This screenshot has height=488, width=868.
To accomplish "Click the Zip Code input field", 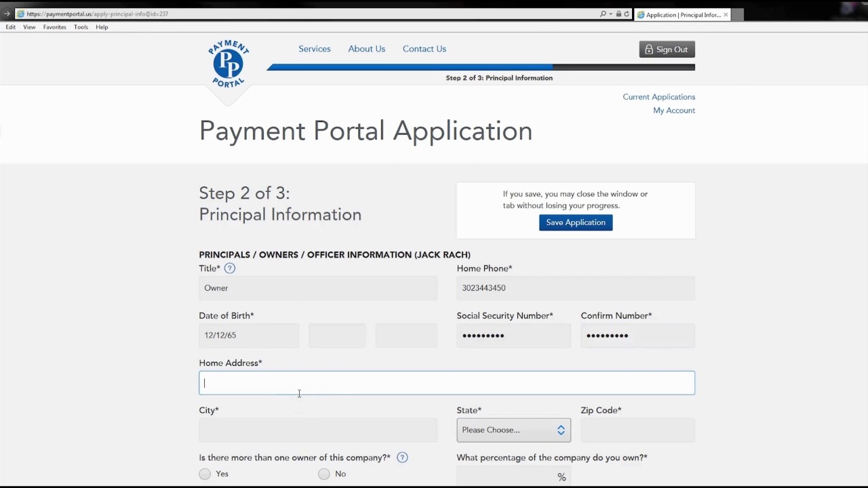I will (x=637, y=430).
